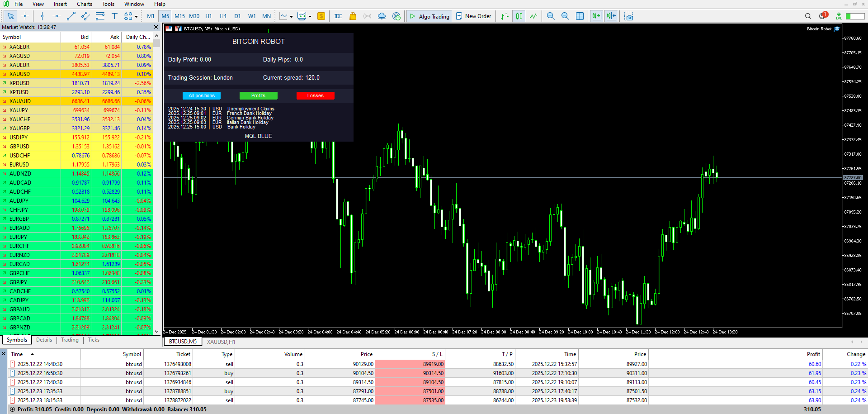Switch chart to M30 timeframe
Image resolution: width=868 pixels, height=414 pixels.
194,16
